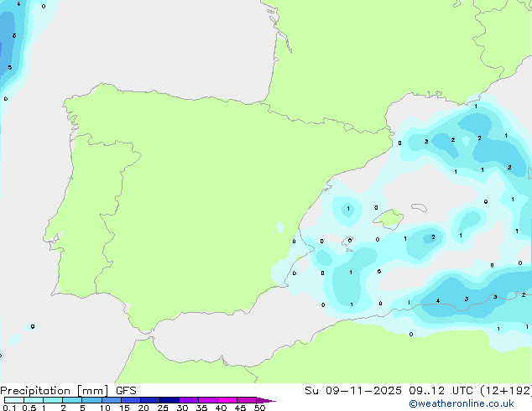
Task: Click the legend scale label "0.5"
Action: click(29, 408)
